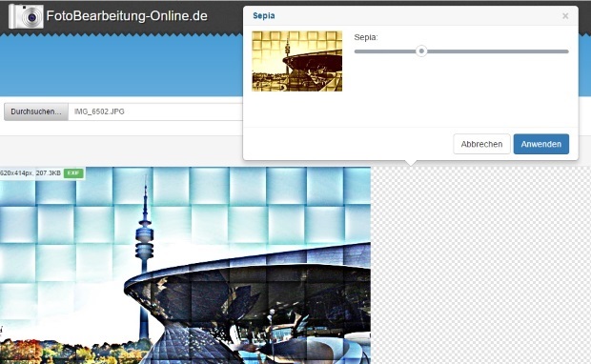The height and width of the screenshot is (364, 591).
Task: Click the camera logo icon
Action: click(x=26, y=16)
